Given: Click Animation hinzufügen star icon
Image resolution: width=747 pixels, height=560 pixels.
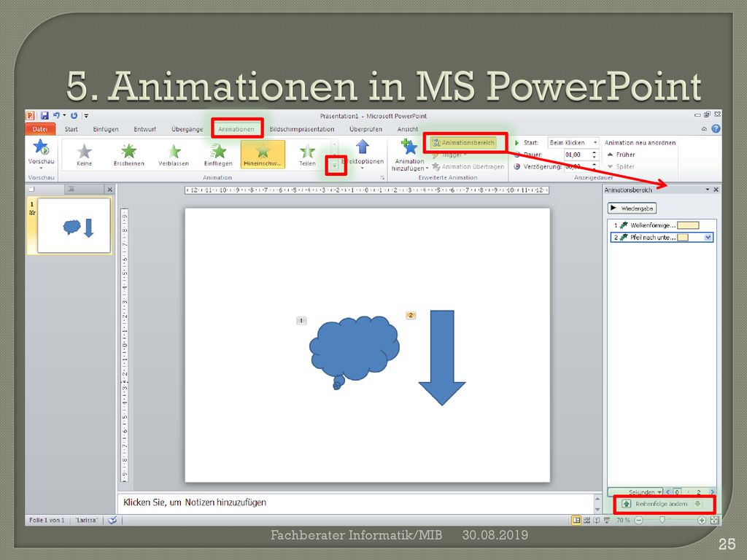Looking at the screenshot, I should (409, 147).
